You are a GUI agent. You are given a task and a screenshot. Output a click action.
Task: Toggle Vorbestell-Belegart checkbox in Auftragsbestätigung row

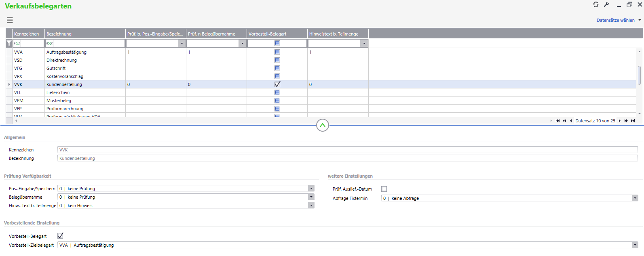pyautogui.click(x=277, y=52)
